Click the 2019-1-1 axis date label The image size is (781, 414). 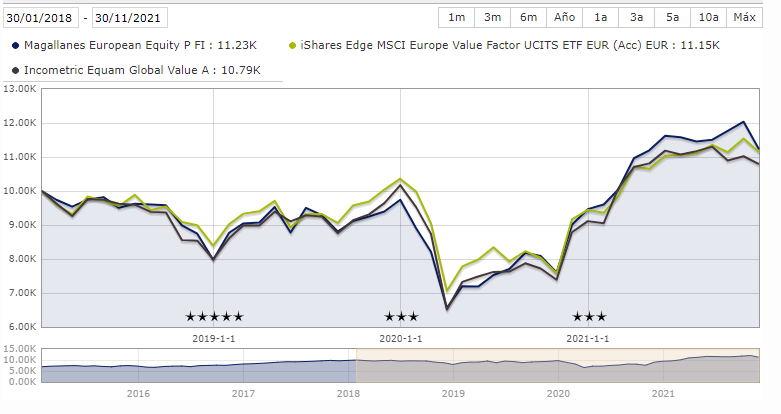(x=214, y=339)
